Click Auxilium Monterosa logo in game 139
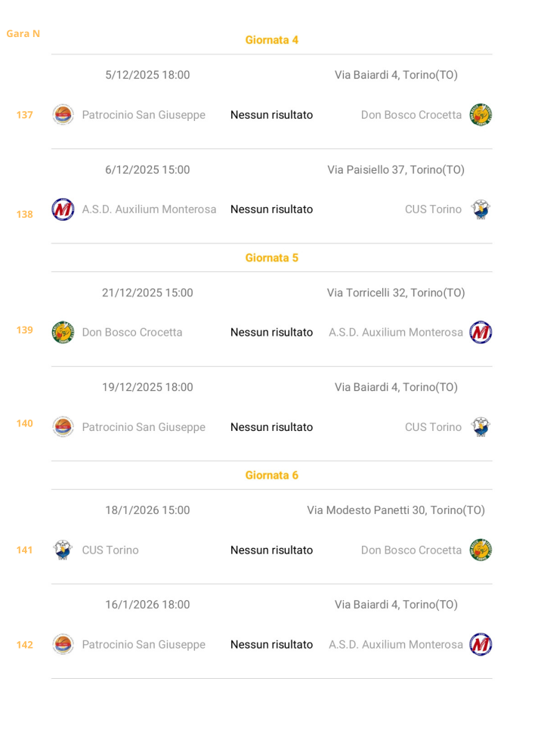Image resolution: width=544 pixels, height=756 pixels. tap(481, 333)
